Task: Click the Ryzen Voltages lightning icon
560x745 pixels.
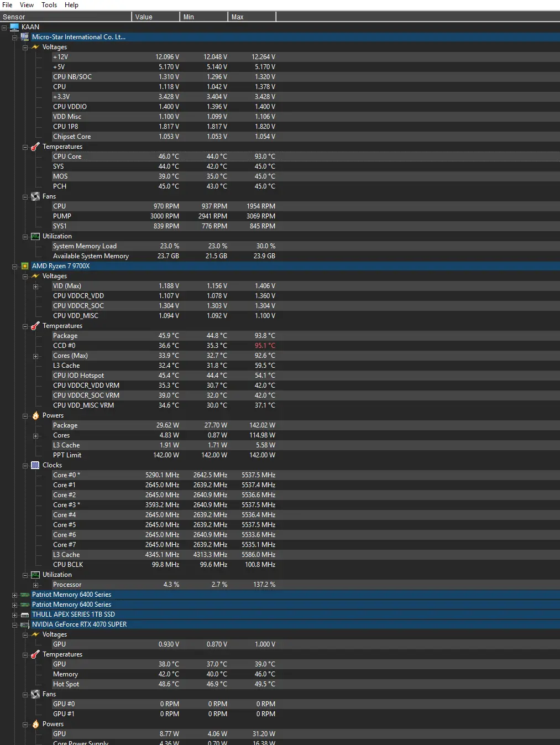Action: pyautogui.click(x=35, y=276)
